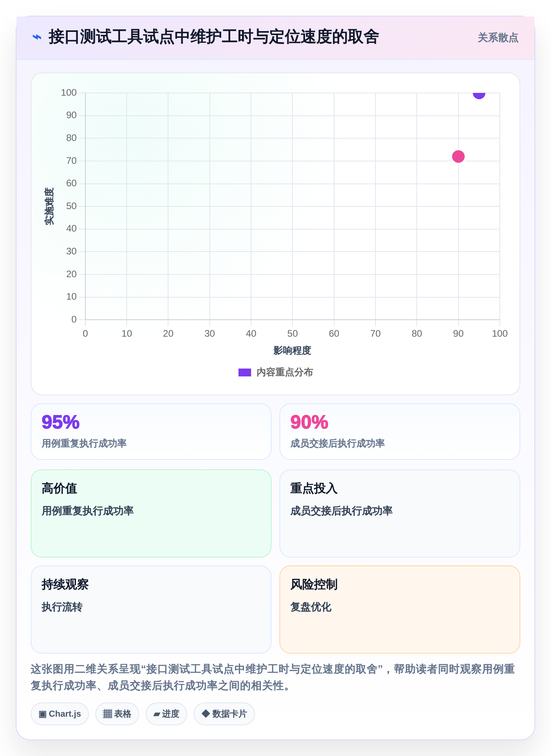This screenshot has width=551, height=756.
Task: Click the 持续观察 card heading
Action: click(65, 584)
